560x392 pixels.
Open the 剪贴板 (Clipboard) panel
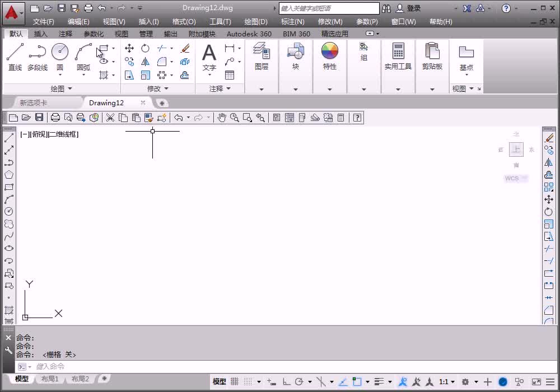coord(432,55)
